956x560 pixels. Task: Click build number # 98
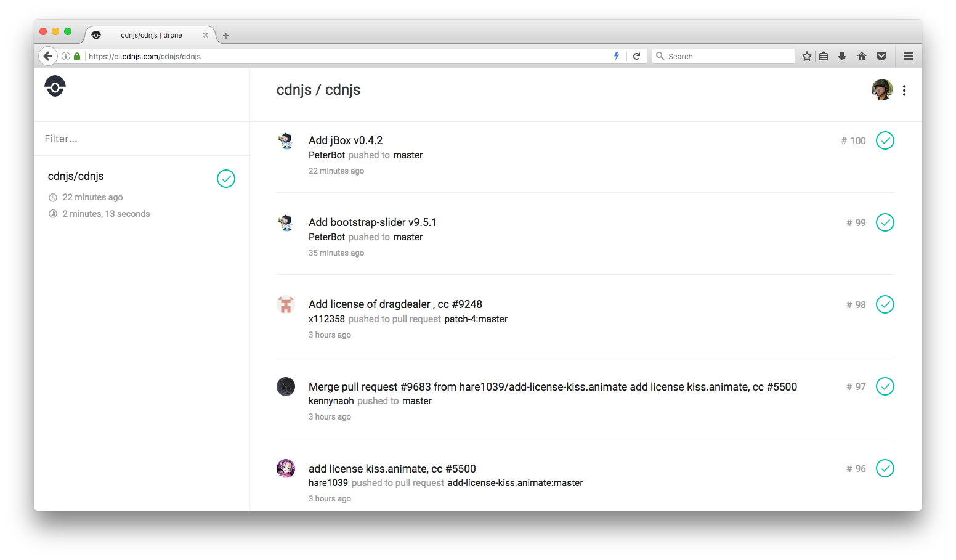(856, 304)
